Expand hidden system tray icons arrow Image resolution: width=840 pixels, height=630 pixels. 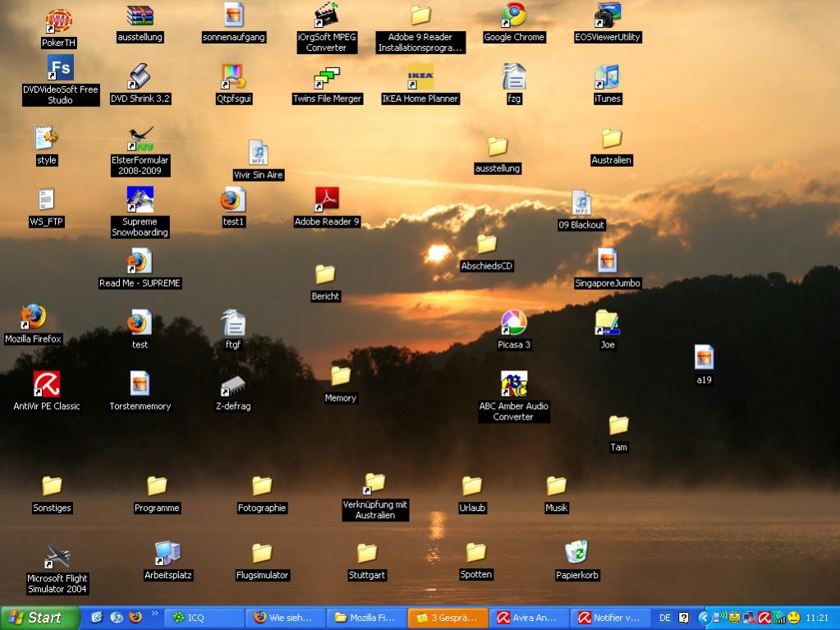[704, 618]
